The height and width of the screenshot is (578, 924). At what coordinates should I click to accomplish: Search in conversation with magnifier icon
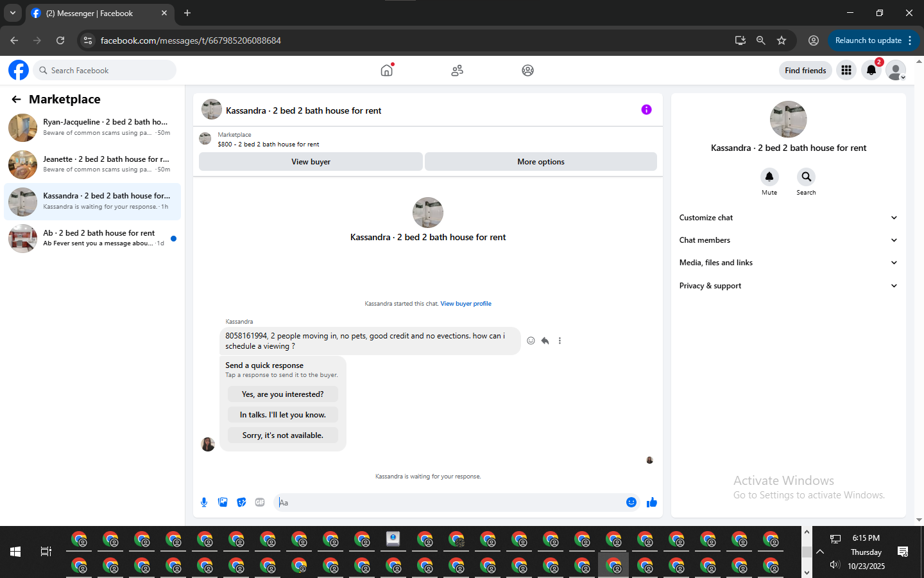tap(806, 177)
